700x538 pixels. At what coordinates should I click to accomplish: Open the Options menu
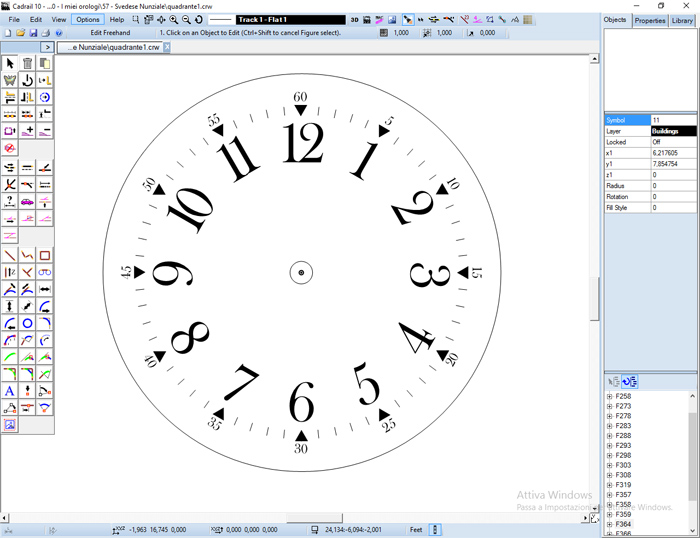click(88, 19)
